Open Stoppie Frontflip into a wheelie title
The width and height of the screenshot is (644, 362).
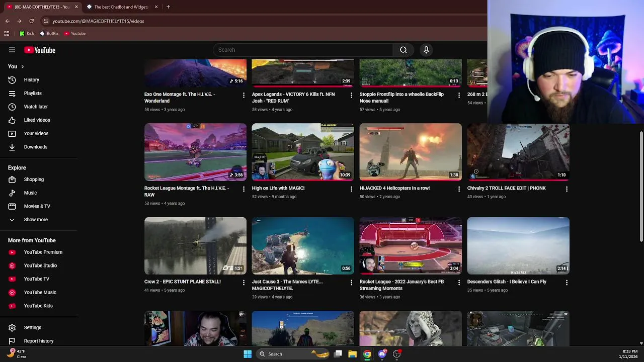click(401, 98)
